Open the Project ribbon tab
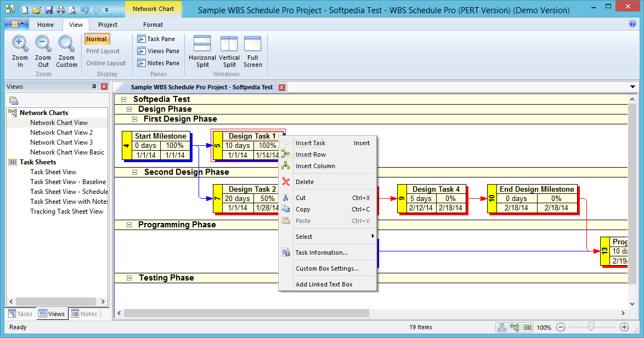The height and width of the screenshot is (338, 644). coord(108,25)
